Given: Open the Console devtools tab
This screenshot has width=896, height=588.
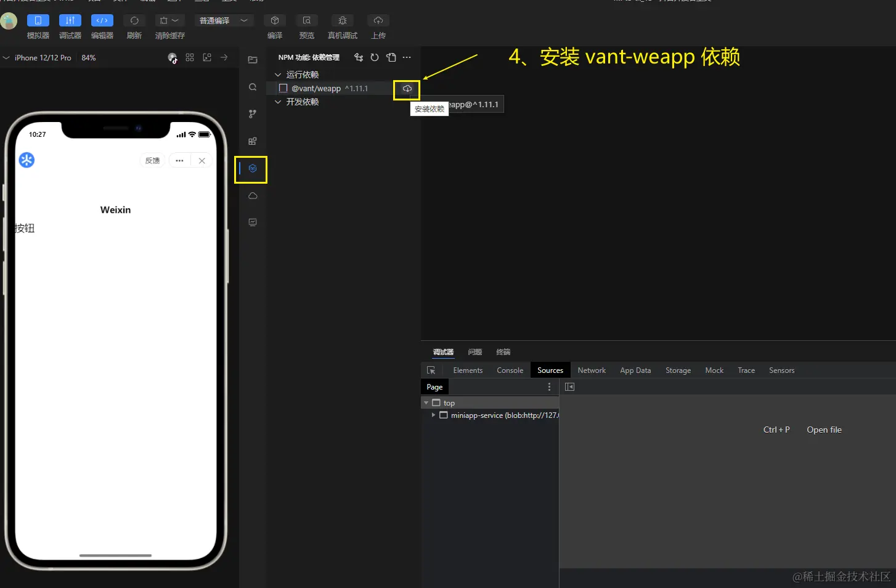Looking at the screenshot, I should click(x=510, y=370).
